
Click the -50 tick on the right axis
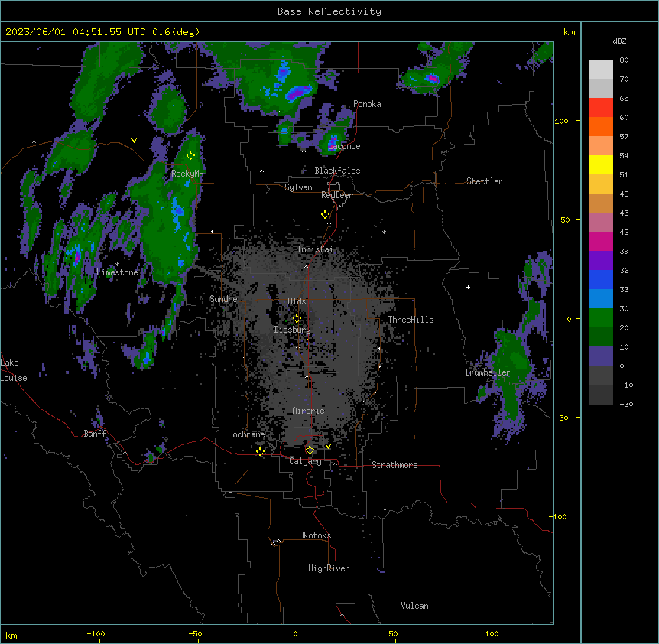point(561,418)
